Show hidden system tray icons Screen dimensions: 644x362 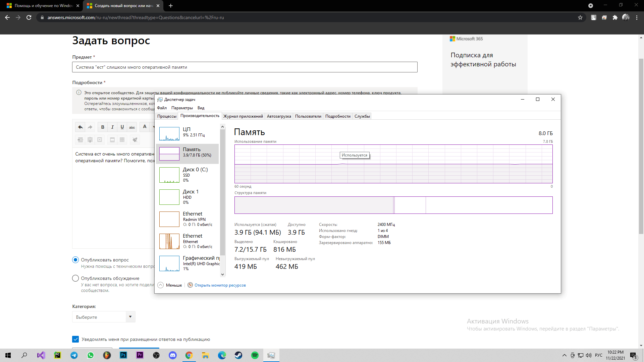(x=564, y=355)
